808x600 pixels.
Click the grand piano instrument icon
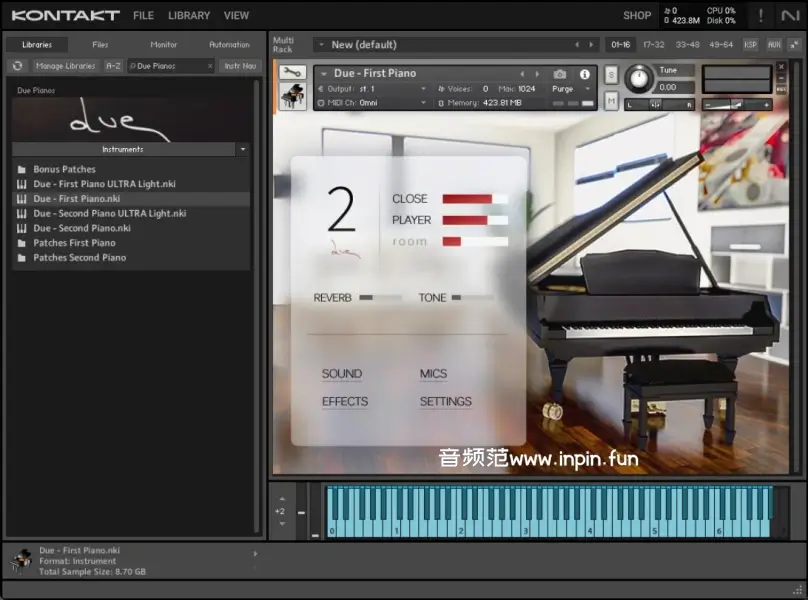click(293, 96)
